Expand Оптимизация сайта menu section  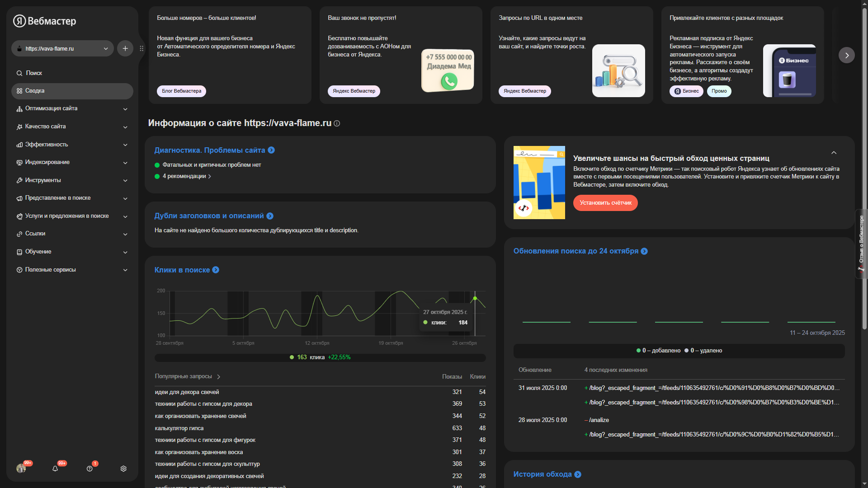click(72, 108)
